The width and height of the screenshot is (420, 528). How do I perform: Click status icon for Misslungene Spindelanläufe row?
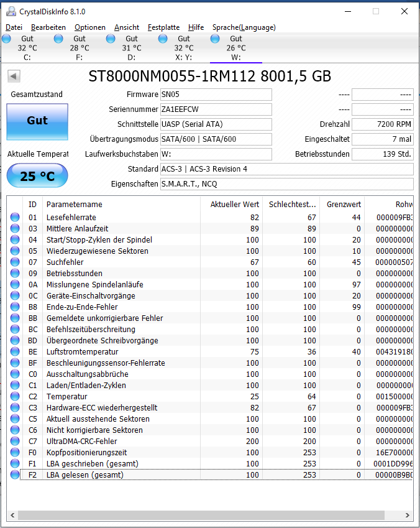pyautogui.click(x=15, y=284)
